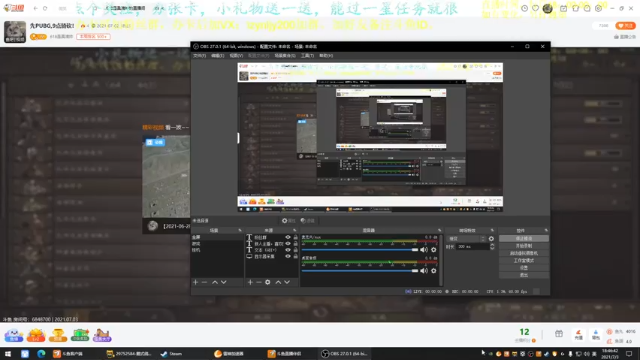Screen dimensions: 640x360
Task: Move scene down with down arrow
Action: 224,282
